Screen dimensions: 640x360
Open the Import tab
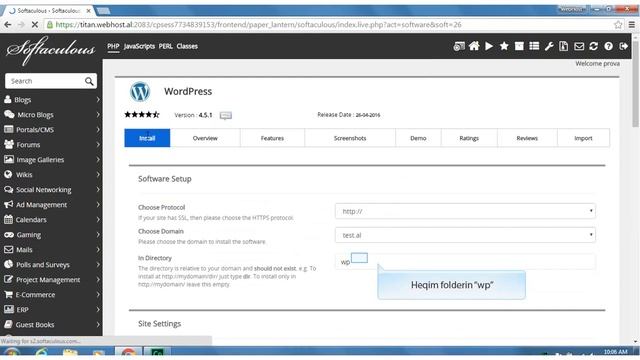click(x=583, y=138)
